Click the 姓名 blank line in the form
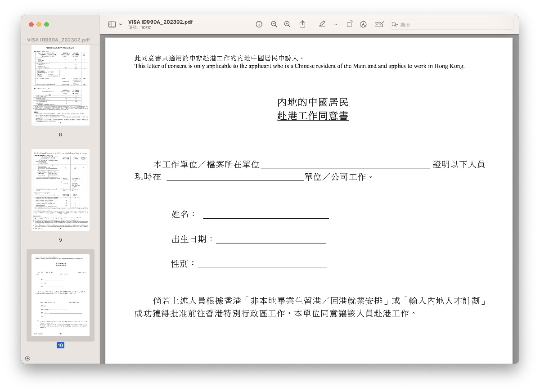The image size is (540, 392). click(x=265, y=214)
